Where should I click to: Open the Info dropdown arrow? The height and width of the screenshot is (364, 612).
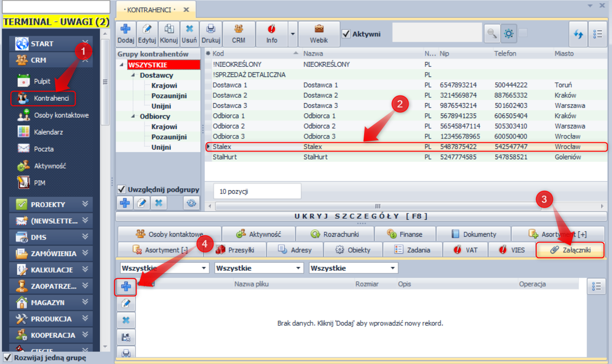coord(292,34)
